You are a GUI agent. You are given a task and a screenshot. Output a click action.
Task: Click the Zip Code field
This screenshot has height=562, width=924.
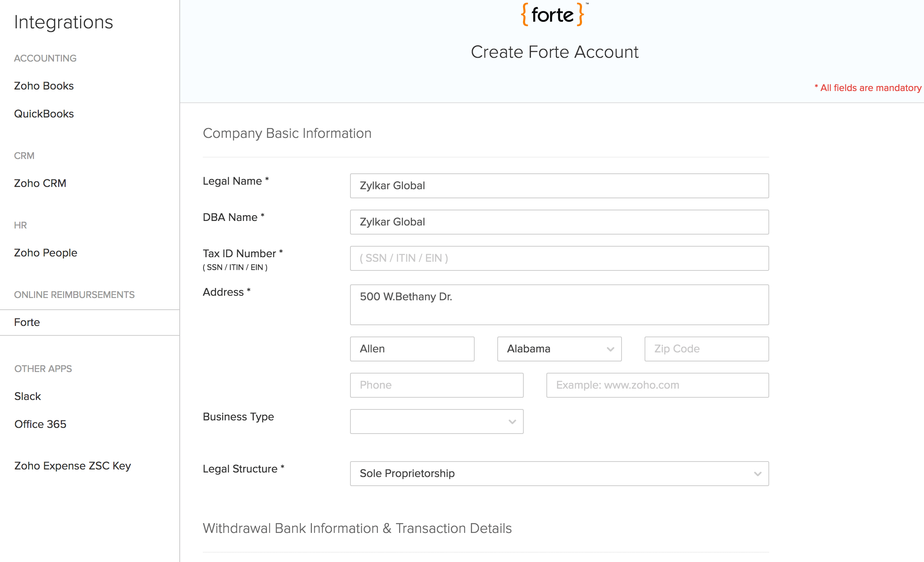tap(706, 349)
